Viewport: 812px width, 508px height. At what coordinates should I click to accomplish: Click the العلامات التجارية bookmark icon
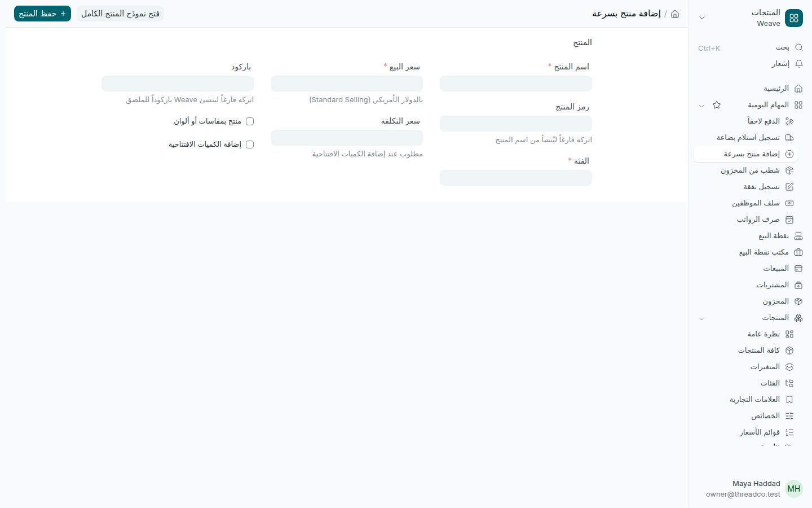click(x=789, y=400)
